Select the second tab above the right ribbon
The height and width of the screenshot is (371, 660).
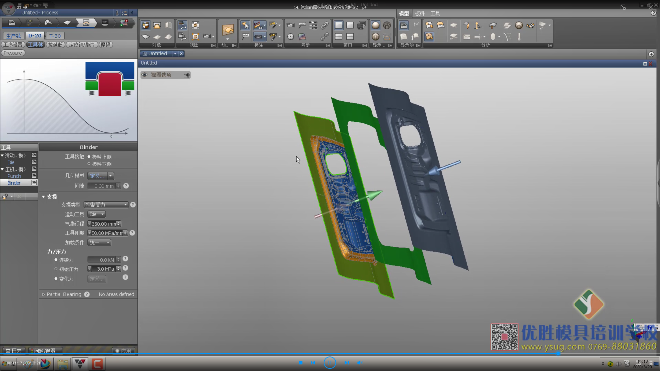pyautogui.click(x=419, y=13)
